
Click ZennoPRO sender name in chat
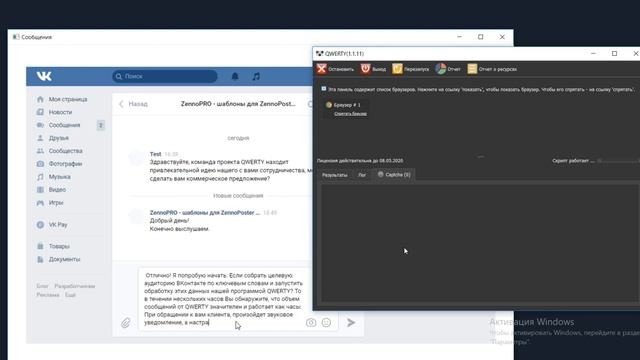[x=204, y=213]
